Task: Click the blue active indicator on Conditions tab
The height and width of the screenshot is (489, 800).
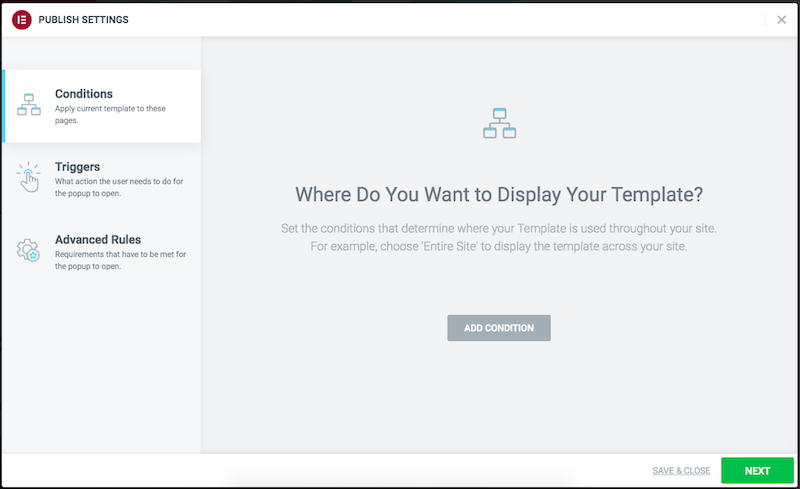Action: 4,106
